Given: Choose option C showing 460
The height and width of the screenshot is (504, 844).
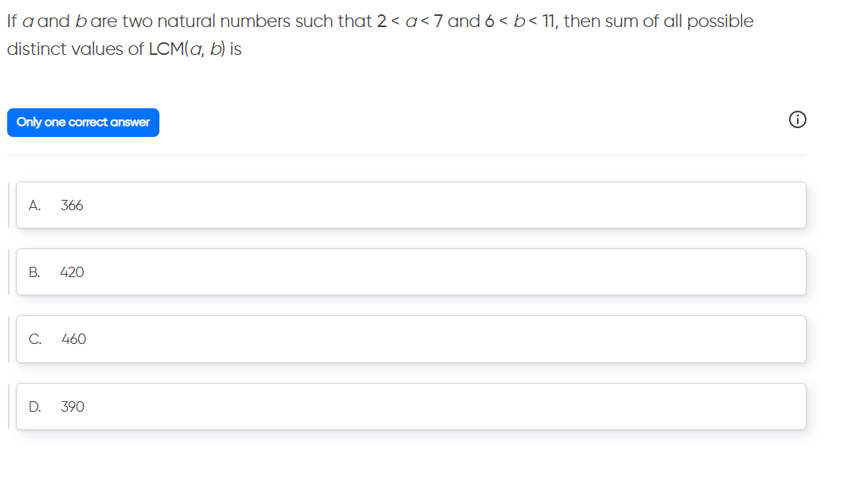Looking at the screenshot, I should [x=411, y=338].
